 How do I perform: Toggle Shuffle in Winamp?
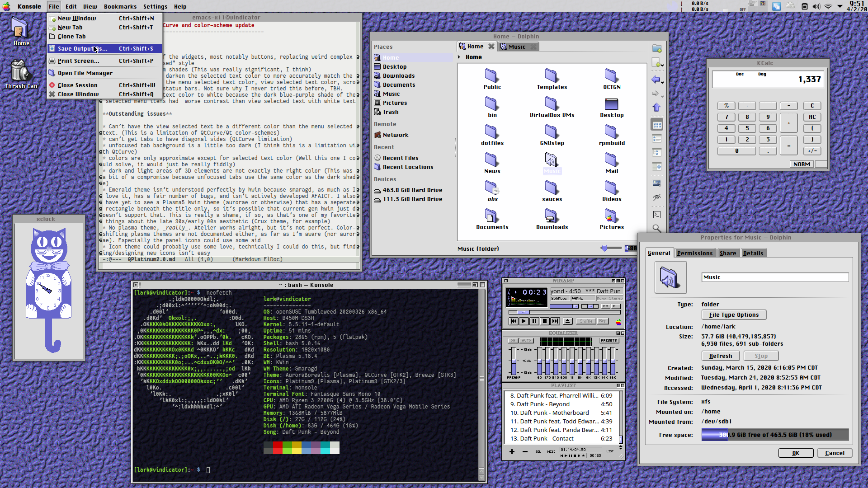pos(586,321)
